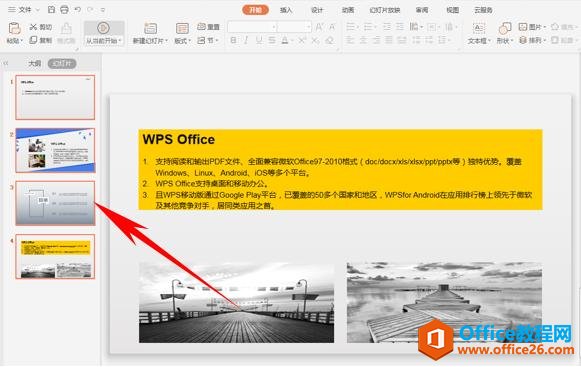581x367 pixels.
Task: Click the Redo arrow icon
Action: [x=90, y=10]
